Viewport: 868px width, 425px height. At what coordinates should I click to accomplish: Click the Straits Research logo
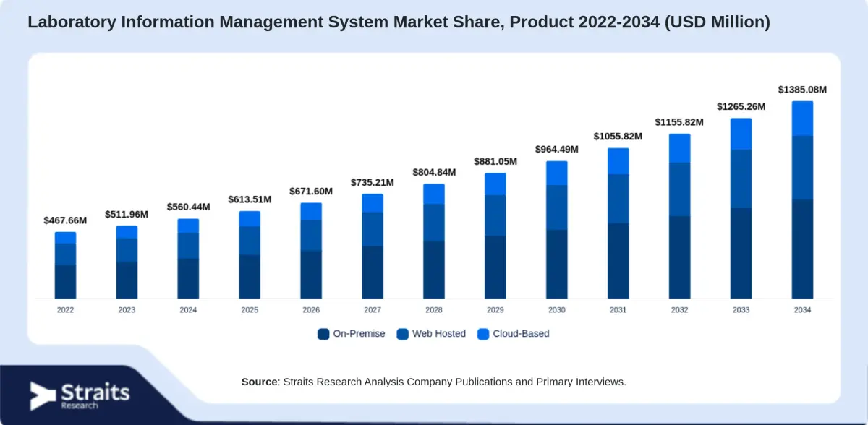tap(80, 395)
